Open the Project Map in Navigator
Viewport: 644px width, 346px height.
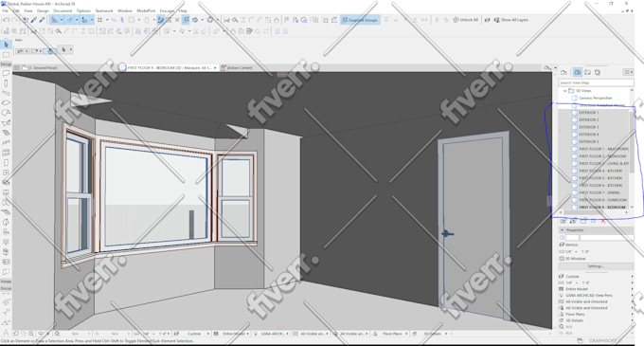[x=563, y=72]
